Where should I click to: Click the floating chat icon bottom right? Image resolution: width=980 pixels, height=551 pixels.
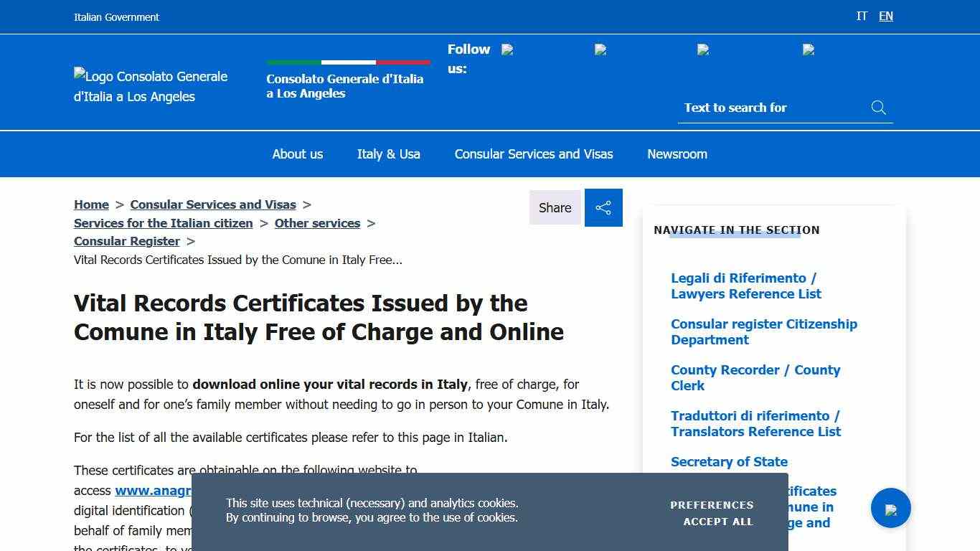(x=891, y=507)
